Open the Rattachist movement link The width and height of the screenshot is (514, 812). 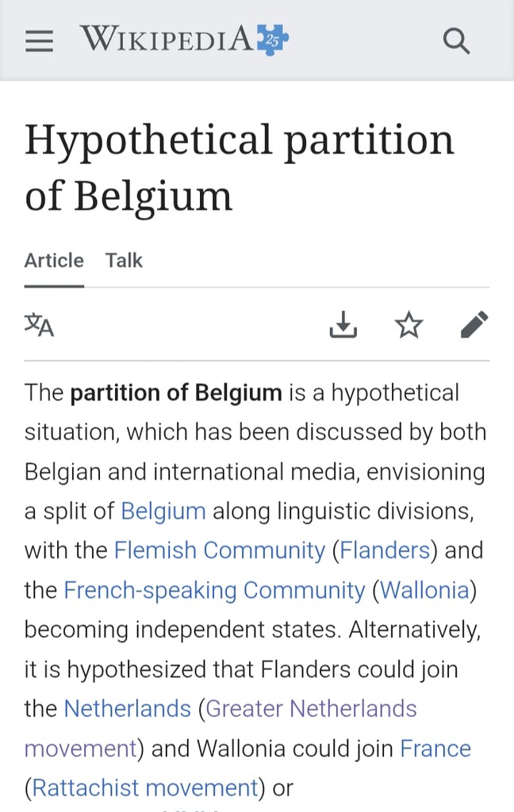tap(145, 787)
